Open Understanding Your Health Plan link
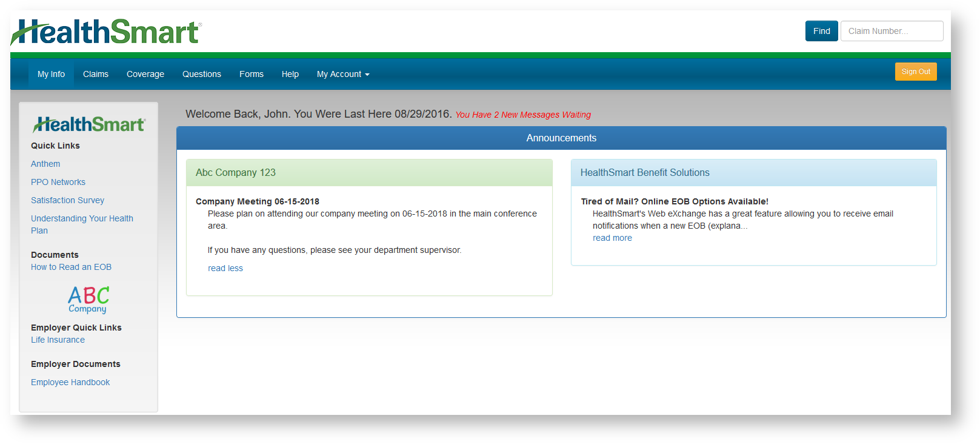 82,224
